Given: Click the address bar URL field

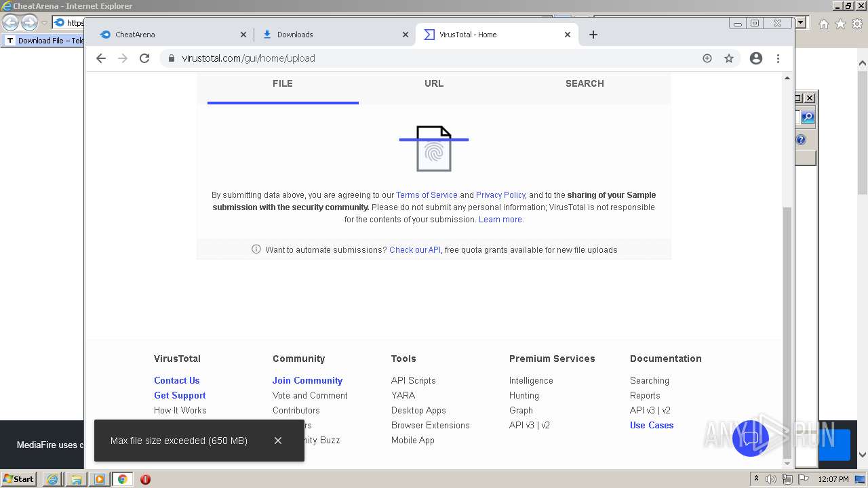Looking at the screenshot, I should coord(434,58).
